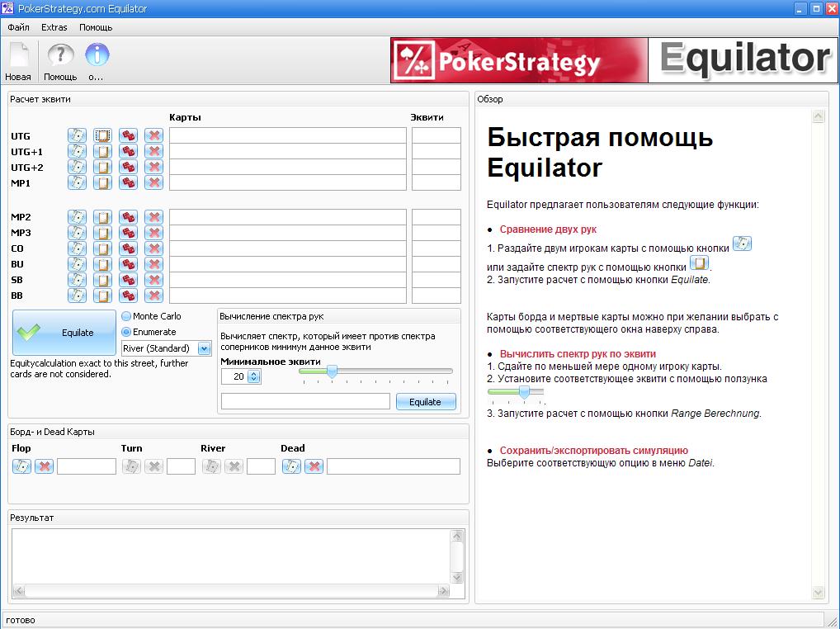Open the about info icon

coord(97,62)
